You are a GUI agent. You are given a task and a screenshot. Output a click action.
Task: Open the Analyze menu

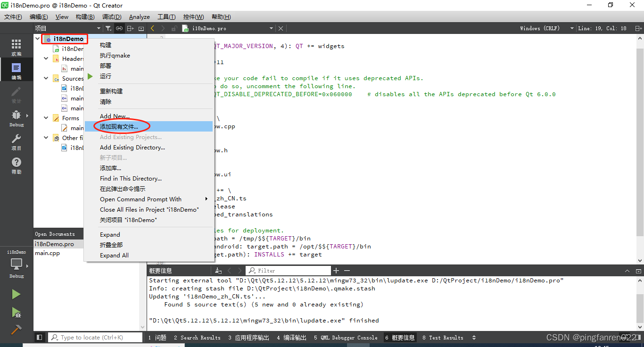[x=140, y=17]
